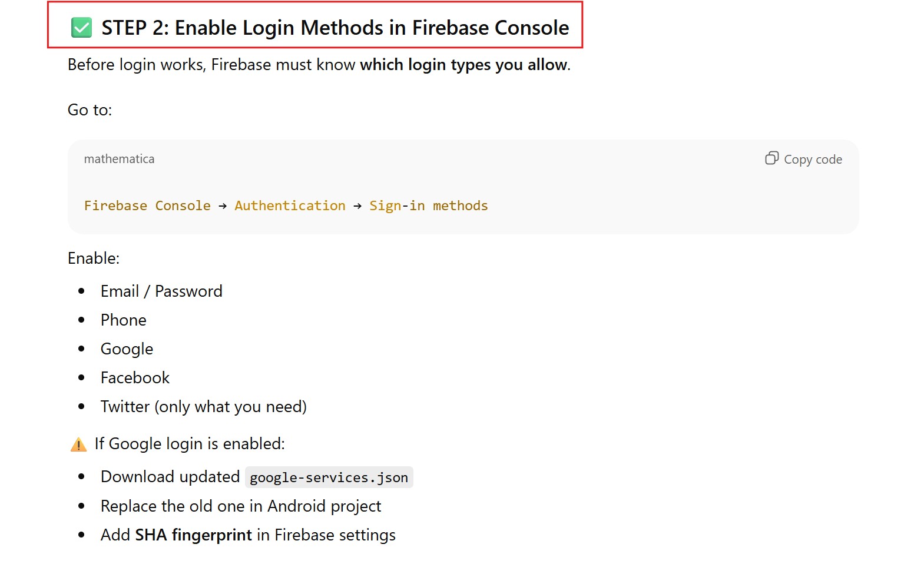
Task: Click the Phone list item
Action: (124, 320)
